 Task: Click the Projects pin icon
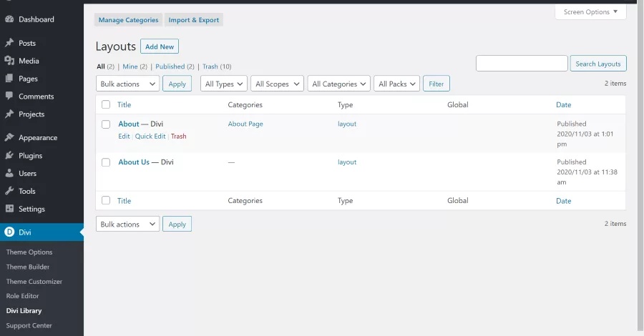(9, 114)
